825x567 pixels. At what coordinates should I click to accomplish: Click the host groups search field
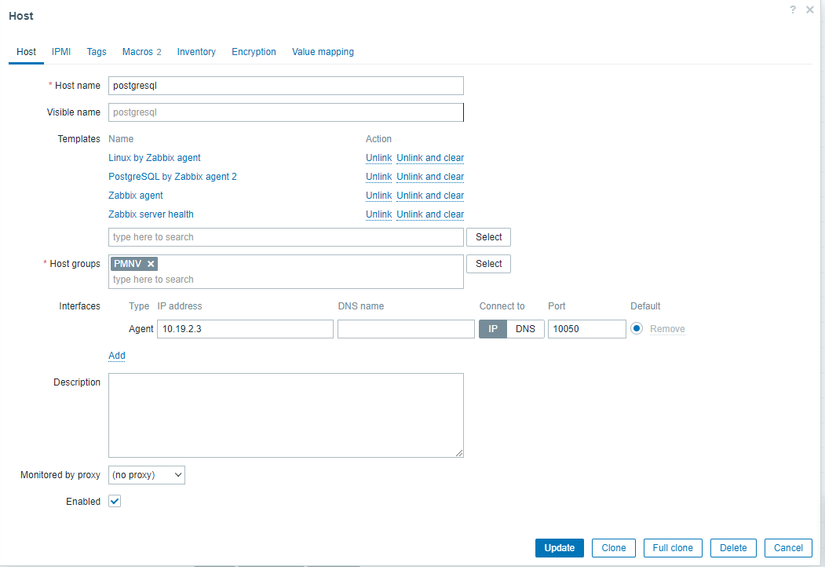pyautogui.click(x=286, y=280)
